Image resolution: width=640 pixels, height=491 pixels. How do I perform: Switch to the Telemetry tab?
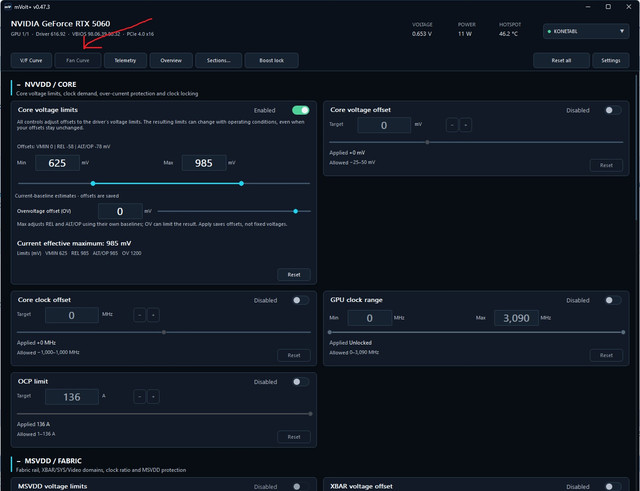tap(125, 60)
